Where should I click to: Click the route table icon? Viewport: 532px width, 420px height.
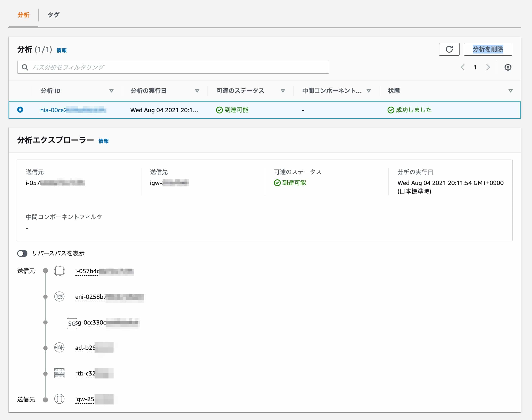(59, 373)
